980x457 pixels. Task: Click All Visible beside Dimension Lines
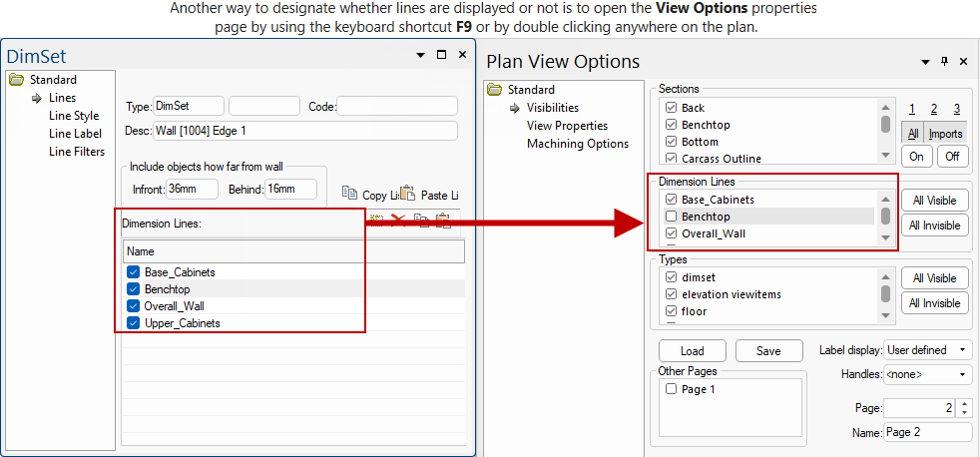(935, 200)
